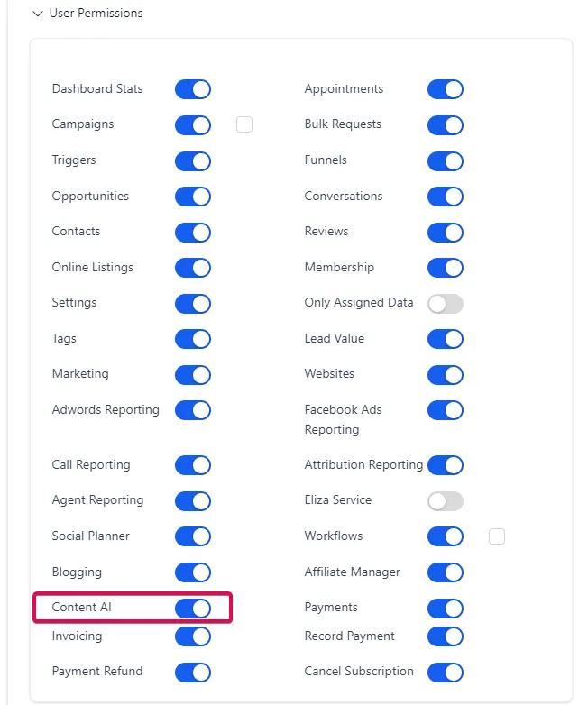
Task: Click the User Permissions section heading
Action: [x=96, y=13]
